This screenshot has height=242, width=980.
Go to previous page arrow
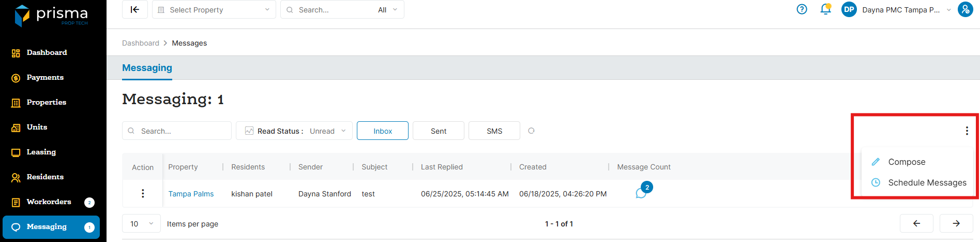click(x=916, y=223)
